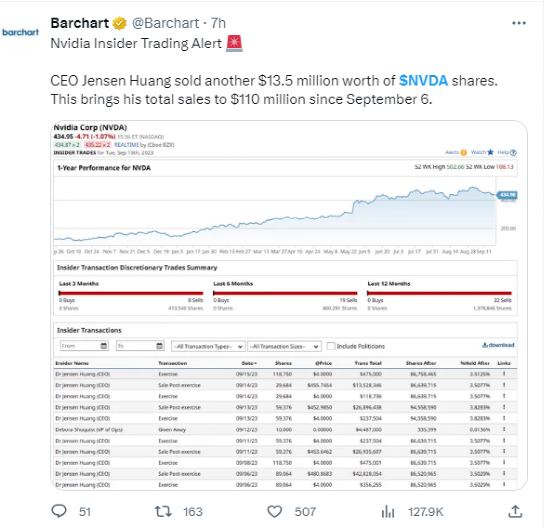Click the Barchart profile avatar logo
Viewport: 553px width, 528px height.
pos(20,32)
